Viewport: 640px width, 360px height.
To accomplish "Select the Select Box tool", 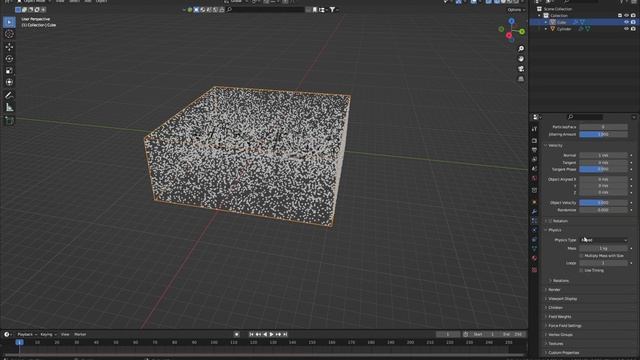I will pos(9,22).
